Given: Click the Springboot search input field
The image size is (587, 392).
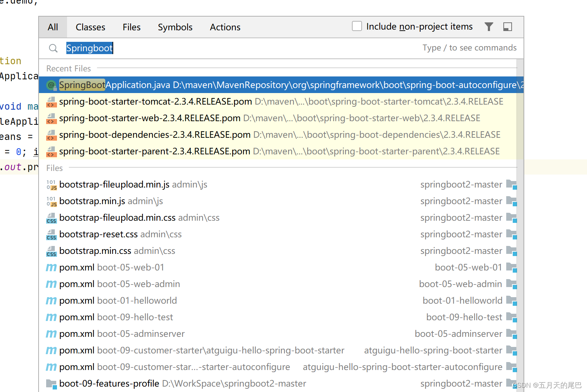Looking at the screenshot, I should tap(281, 48).
